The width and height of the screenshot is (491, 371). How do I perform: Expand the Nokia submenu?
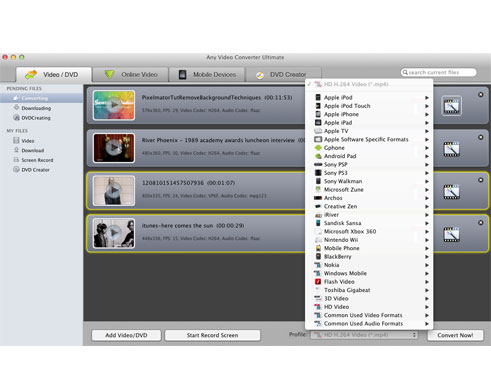369,265
